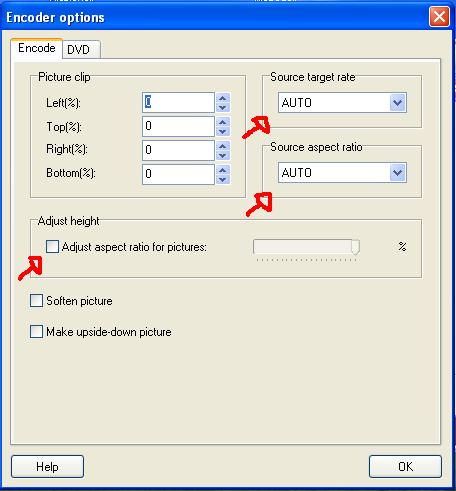Decrease the Bottom(%) clip value
Image resolution: width=456 pixels, height=491 pixels.
click(223, 179)
